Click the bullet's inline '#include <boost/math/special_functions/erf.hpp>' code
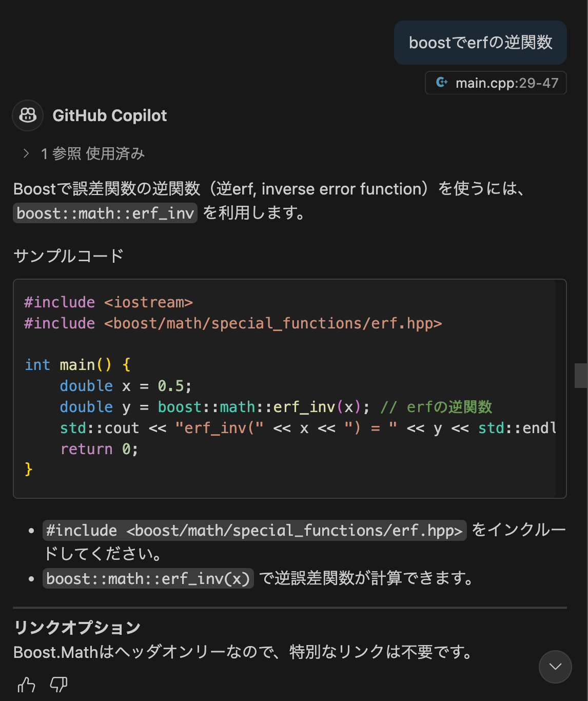This screenshot has height=701, width=588. (x=254, y=530)
